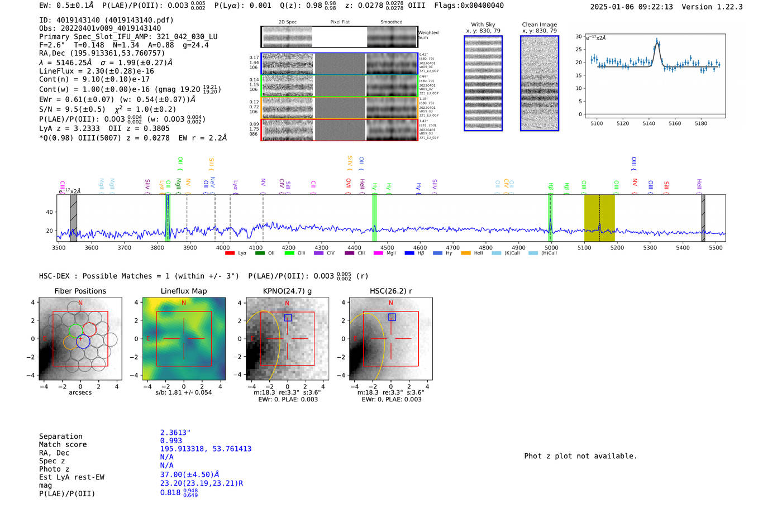Click the green highlighted line near 3830 Å
The height and width of the screenshot is (532, 782).
167,218
